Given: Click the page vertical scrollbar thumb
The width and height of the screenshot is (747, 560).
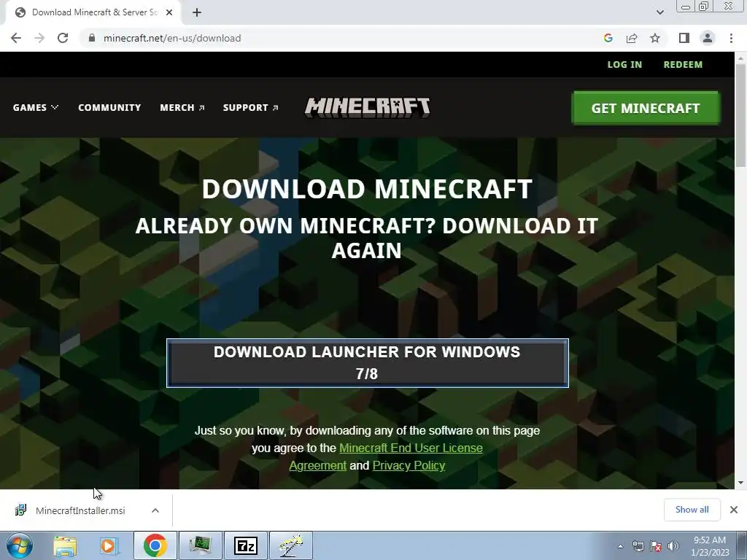Looking at the screenshot, I should (740, 115).
